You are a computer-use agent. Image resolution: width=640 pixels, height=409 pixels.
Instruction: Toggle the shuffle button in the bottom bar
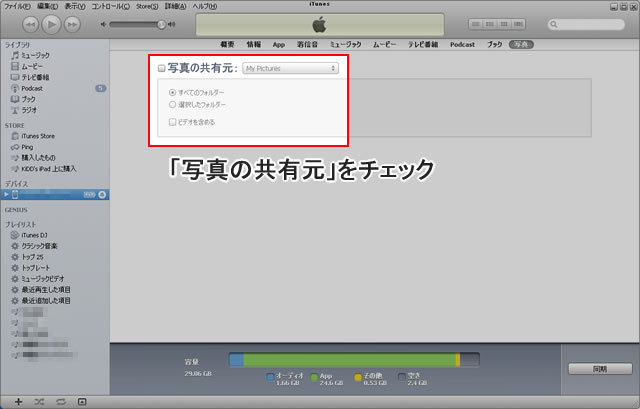coord(39,402)
